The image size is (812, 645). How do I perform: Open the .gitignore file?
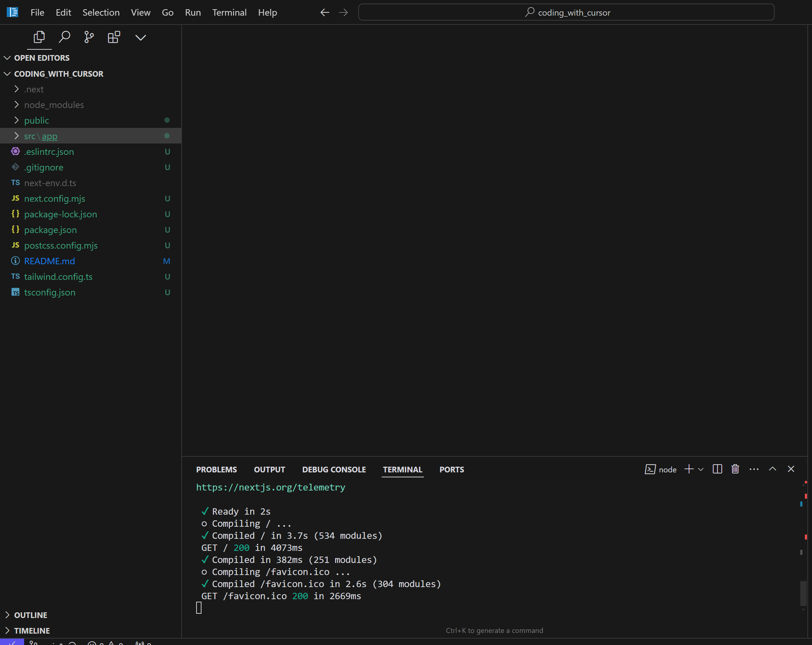click(x=91, y=167)
